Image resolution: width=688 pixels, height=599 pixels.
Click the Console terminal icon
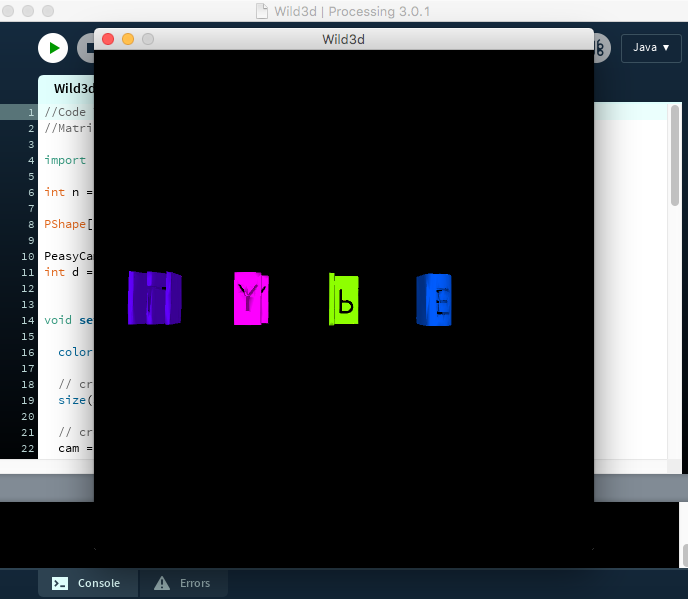[60, 583]
